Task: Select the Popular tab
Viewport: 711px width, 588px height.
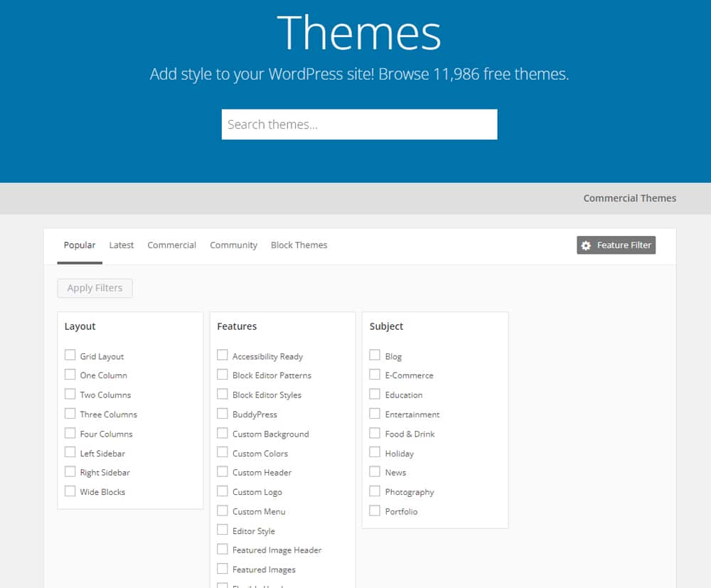Action: pyautogui.click(x=80, y=245)
